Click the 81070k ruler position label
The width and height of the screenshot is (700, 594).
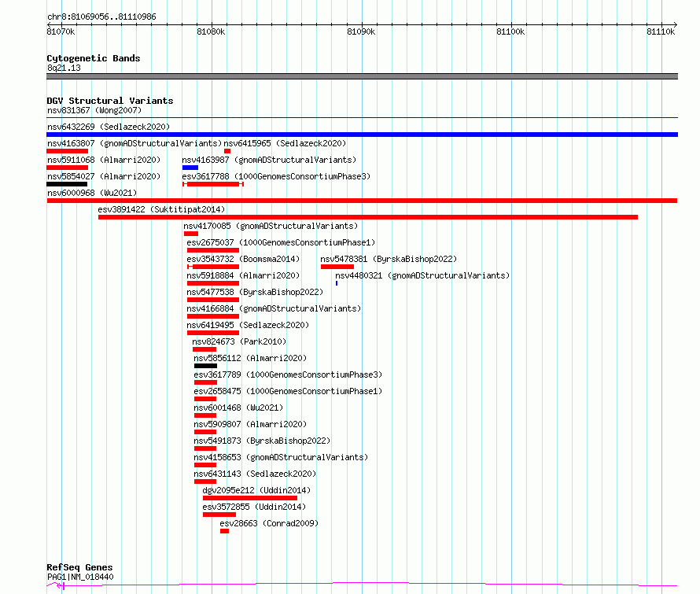pos(61,31)
